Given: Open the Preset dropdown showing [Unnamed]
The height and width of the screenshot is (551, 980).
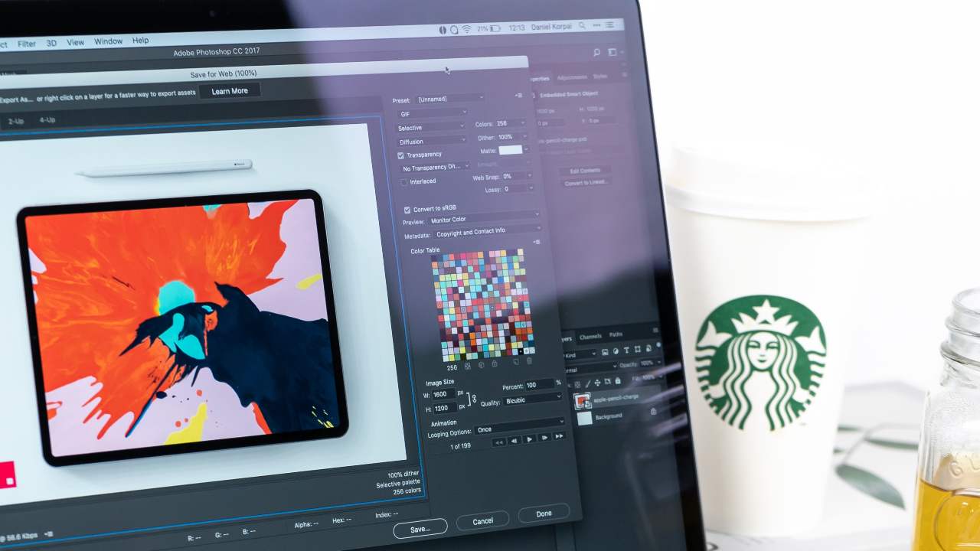Looking at the screenshot, I should tap(450, 99).
